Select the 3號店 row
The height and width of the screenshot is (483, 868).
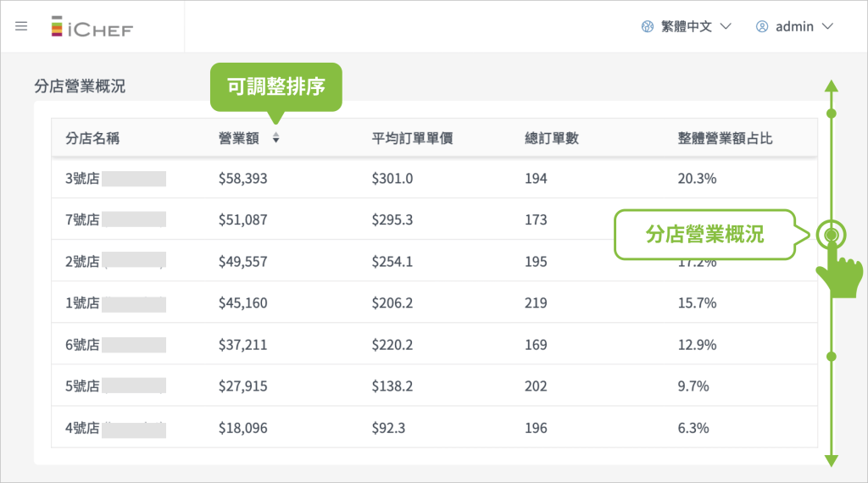click(x=82, y=179)
